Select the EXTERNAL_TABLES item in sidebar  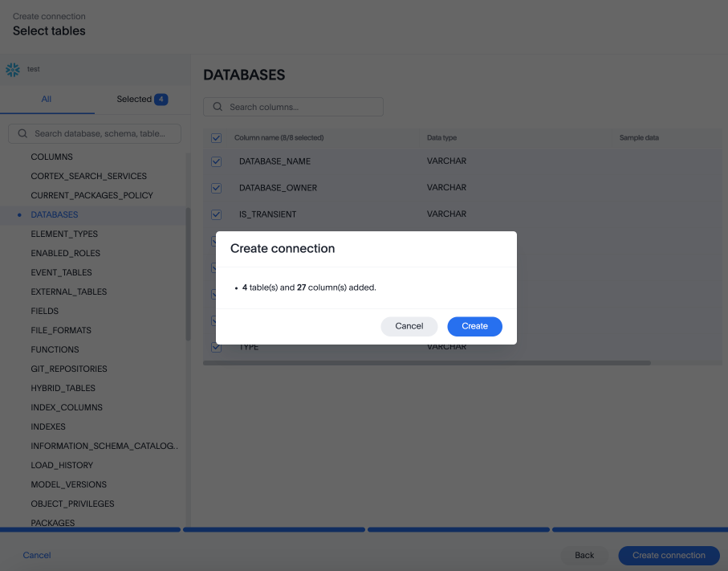[69, 292]
